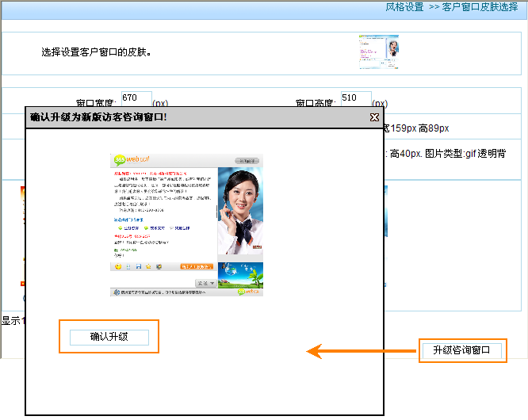Close the upgrade confirmation dialog

point(375,117)
